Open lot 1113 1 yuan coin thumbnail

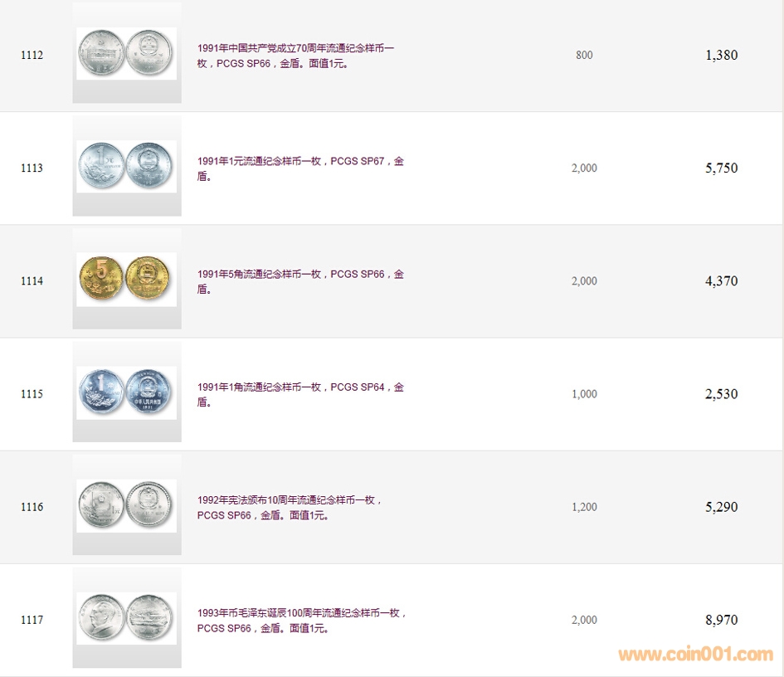[126, 167]
